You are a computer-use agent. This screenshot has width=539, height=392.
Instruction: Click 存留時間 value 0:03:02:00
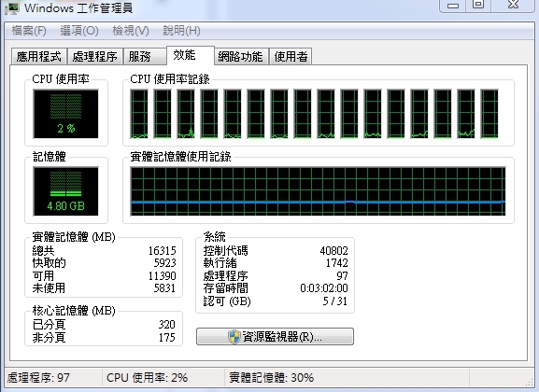pos(324,287)
